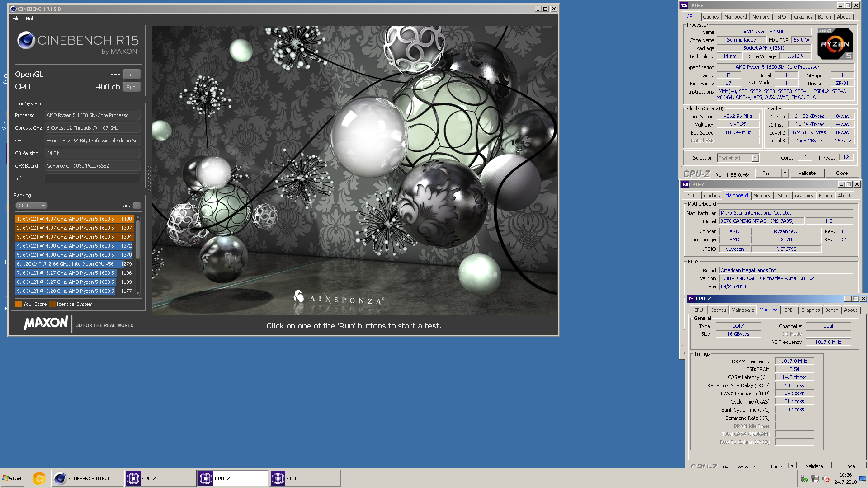
Task: Click the volume tray icon
Action: [826, 479]
